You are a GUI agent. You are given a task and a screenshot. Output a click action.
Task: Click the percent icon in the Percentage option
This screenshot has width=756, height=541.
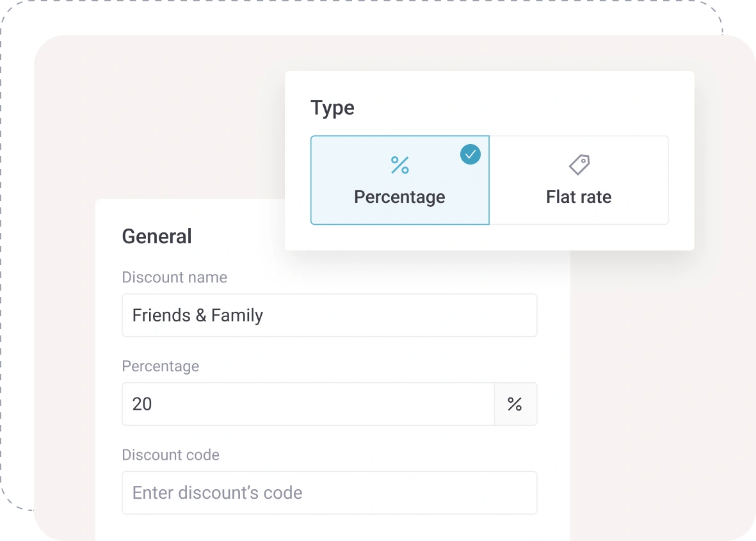399,165
